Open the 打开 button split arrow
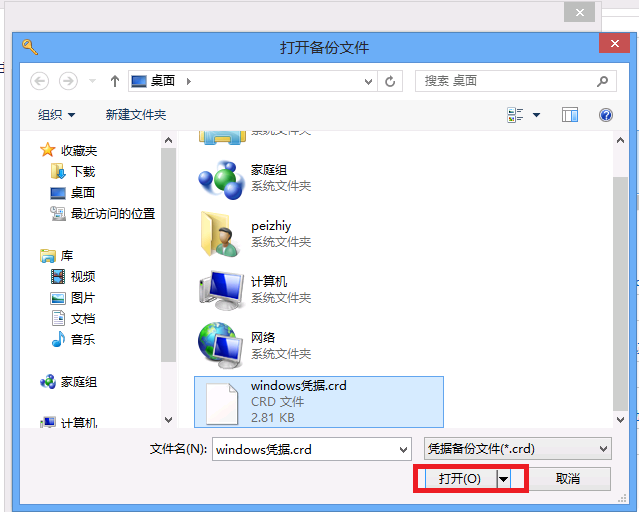639x512 pixels. pos(504,479)
